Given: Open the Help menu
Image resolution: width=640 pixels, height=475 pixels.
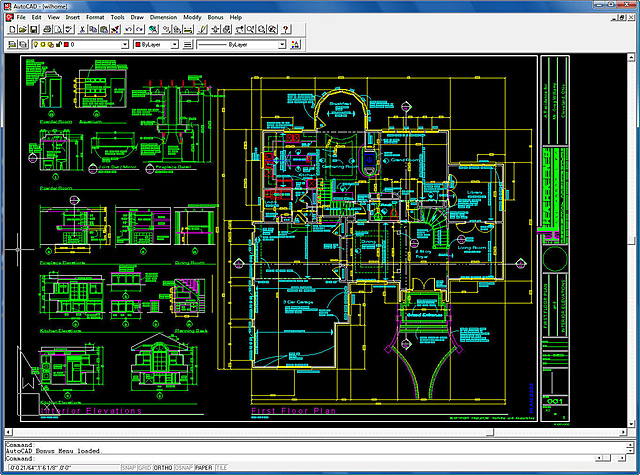Looking at the screenshot, I should click(x=236, y=17).
